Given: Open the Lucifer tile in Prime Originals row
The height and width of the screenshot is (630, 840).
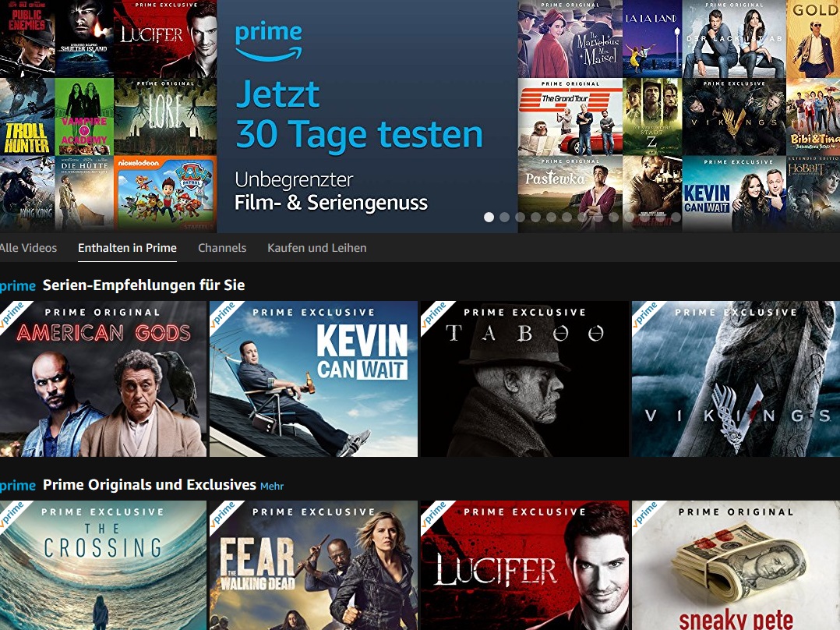Looking at the screenshot, I should (524, 565).
